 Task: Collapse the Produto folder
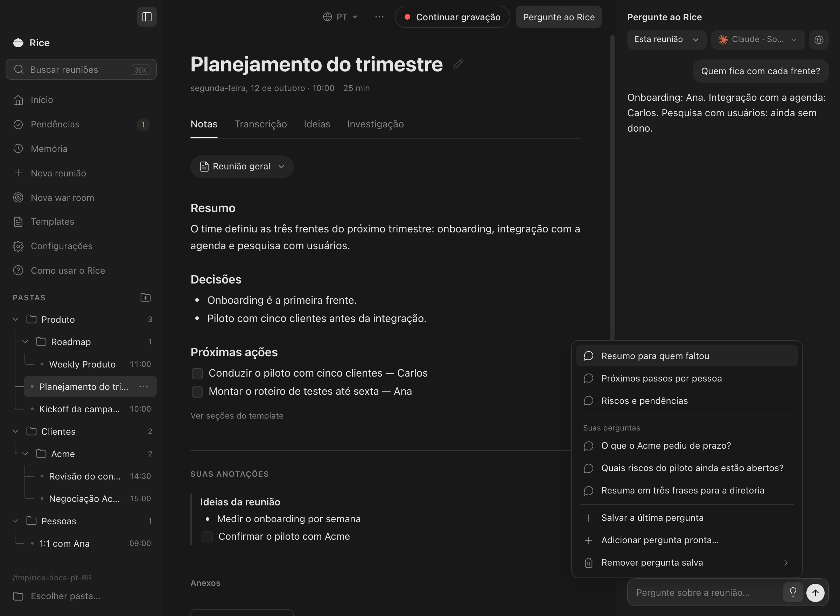click(16, 319)
